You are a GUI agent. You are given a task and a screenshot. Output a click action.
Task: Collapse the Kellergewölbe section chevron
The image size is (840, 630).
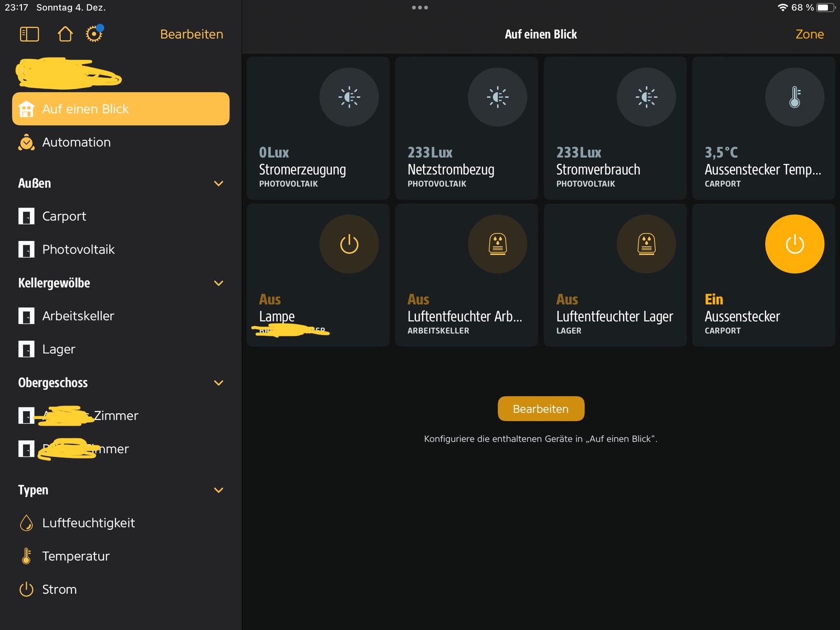(x=219, y=283)
